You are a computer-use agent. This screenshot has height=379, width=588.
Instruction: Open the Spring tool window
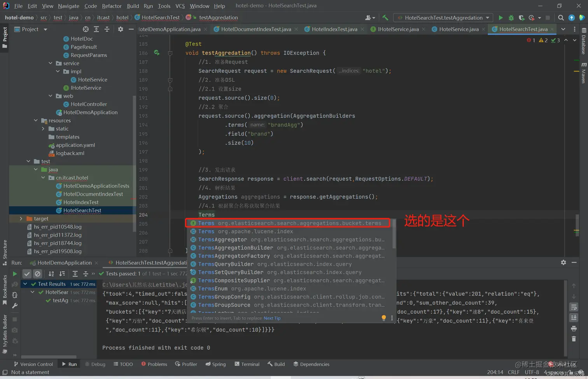point(215,364)
